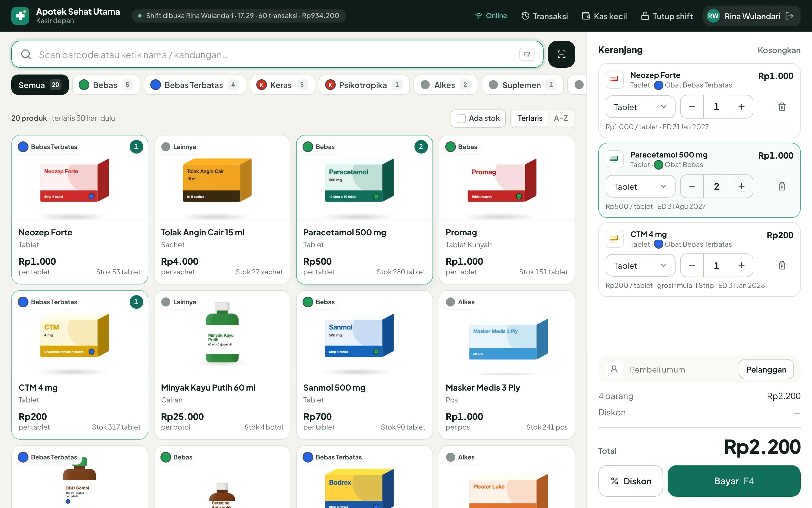Filter by Bebas Terbatas category
This screenshot has width=812, height=508.
click(195, 85)
